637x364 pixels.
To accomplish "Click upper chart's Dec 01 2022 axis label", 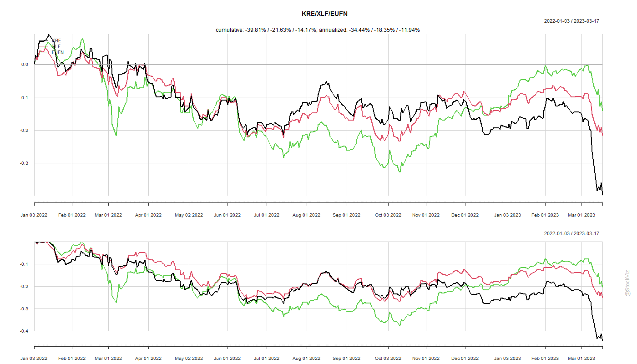I will click(x=465, y=215).
